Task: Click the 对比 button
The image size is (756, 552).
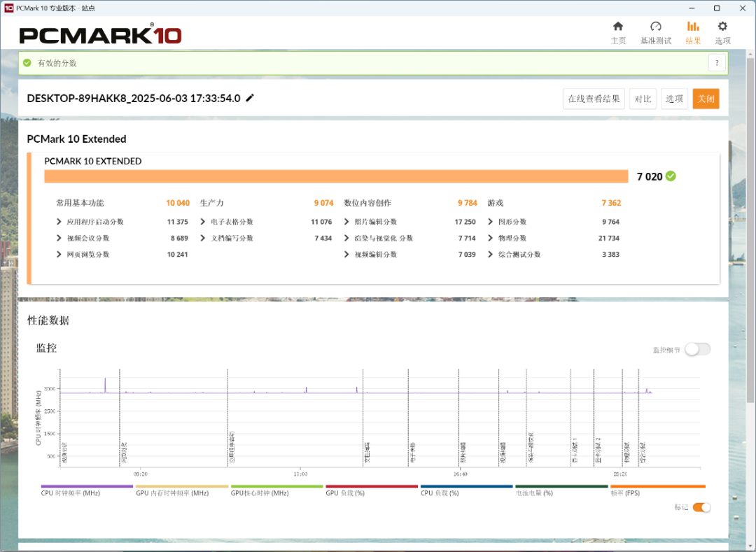Action: click(643, 99)
